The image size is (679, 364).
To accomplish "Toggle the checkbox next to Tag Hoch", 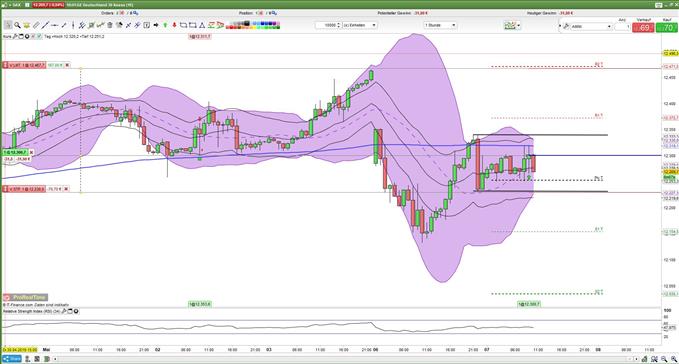I will (40, 36).
